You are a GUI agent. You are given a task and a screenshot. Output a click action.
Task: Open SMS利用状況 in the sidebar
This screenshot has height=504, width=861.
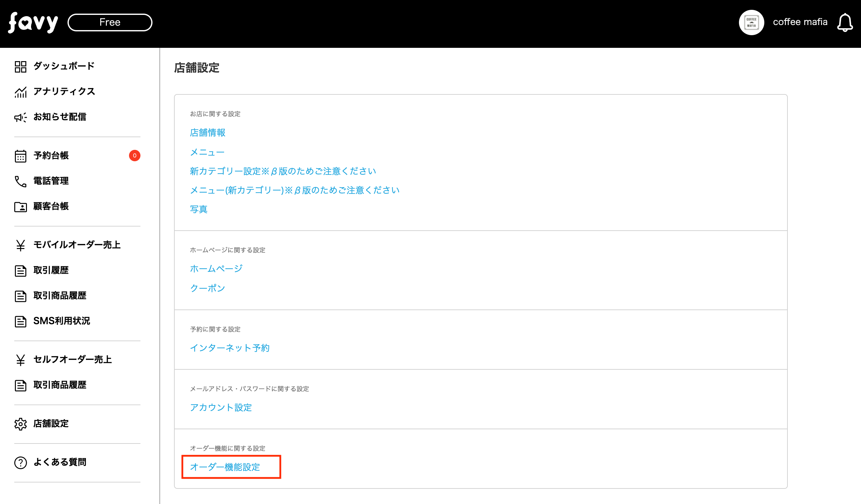61,321
